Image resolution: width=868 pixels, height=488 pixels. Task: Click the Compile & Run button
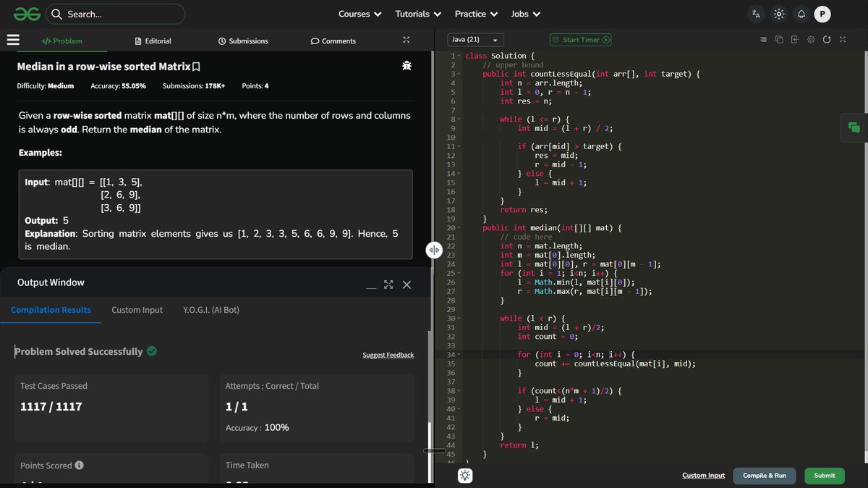click(765, 476)
